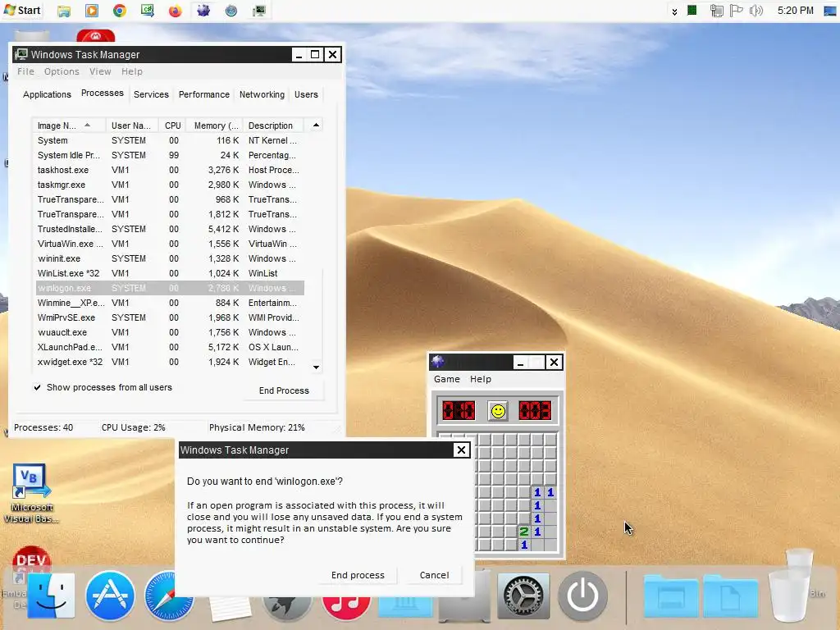Switch to the Users tab
This screenshot has width=840, height=630.
(x=306, y=94)
